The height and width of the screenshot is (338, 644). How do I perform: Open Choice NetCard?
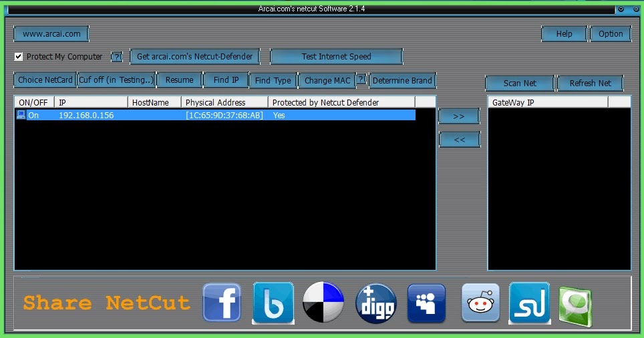(x=45, y=79)
